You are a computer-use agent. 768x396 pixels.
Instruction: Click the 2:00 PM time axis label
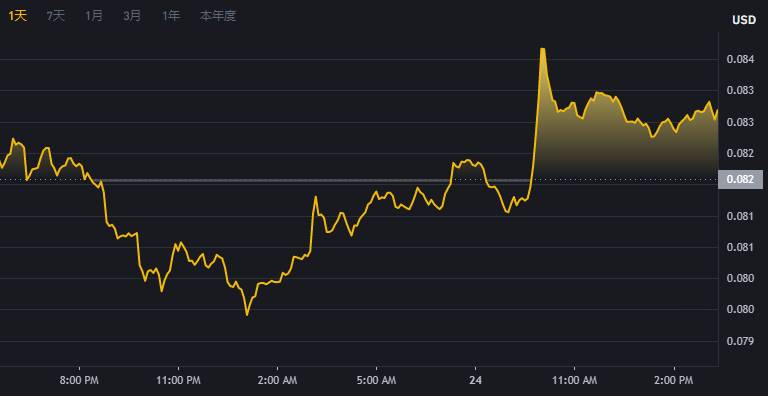pos(674,380)
